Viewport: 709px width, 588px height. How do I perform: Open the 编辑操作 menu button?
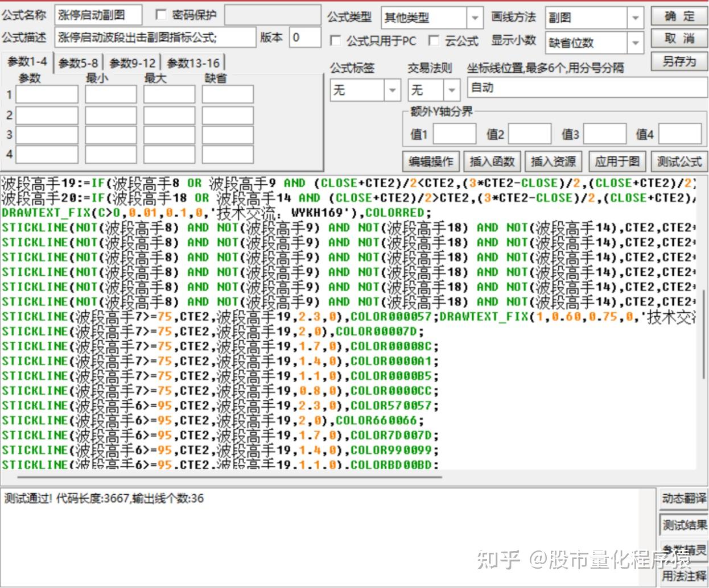tap(431, 162)
